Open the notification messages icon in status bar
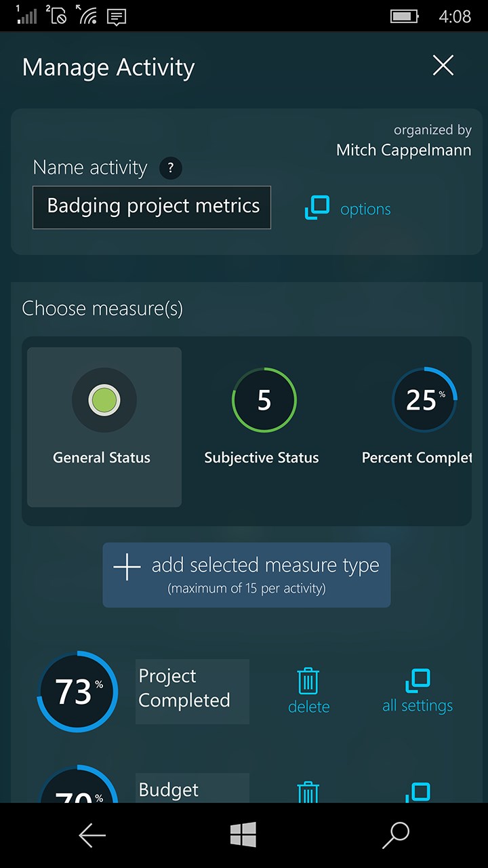Screen dimensions: 488x868 [115, 16]
